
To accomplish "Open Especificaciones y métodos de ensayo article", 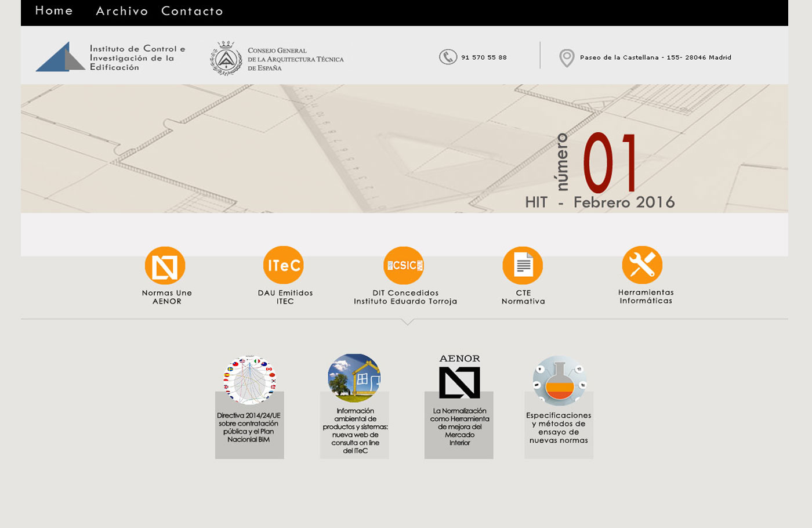I will (559, 428).
